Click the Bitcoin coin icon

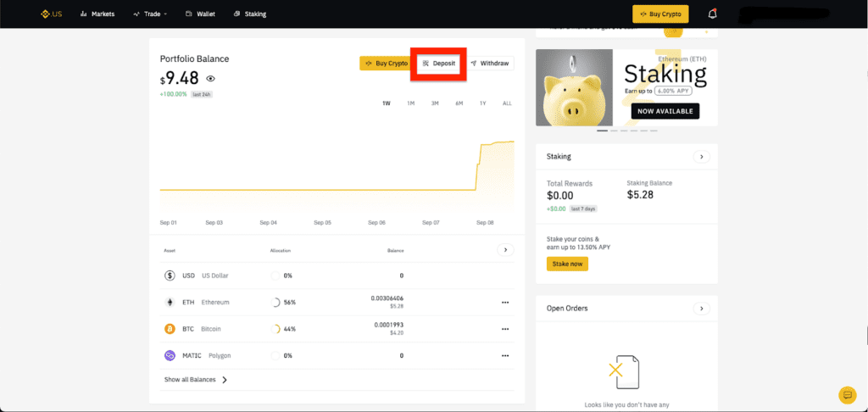(170, 329)
